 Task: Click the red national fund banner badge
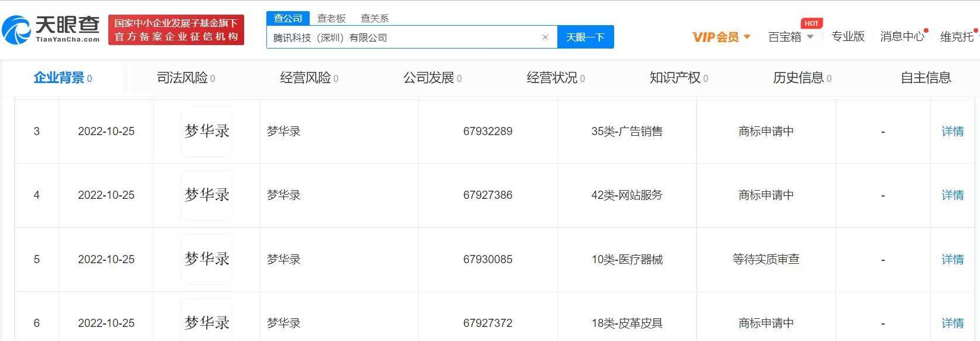pyautogui.click(x=176, y=30)
